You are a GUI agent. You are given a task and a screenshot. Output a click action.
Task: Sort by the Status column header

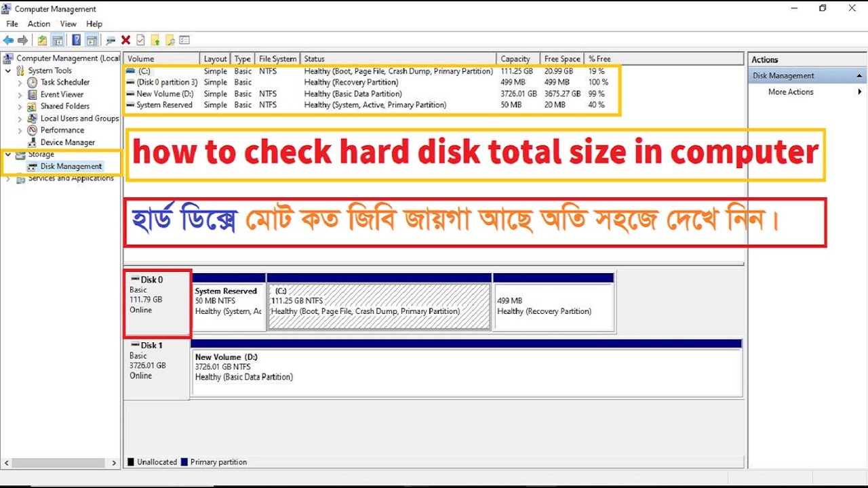(399, 59)
